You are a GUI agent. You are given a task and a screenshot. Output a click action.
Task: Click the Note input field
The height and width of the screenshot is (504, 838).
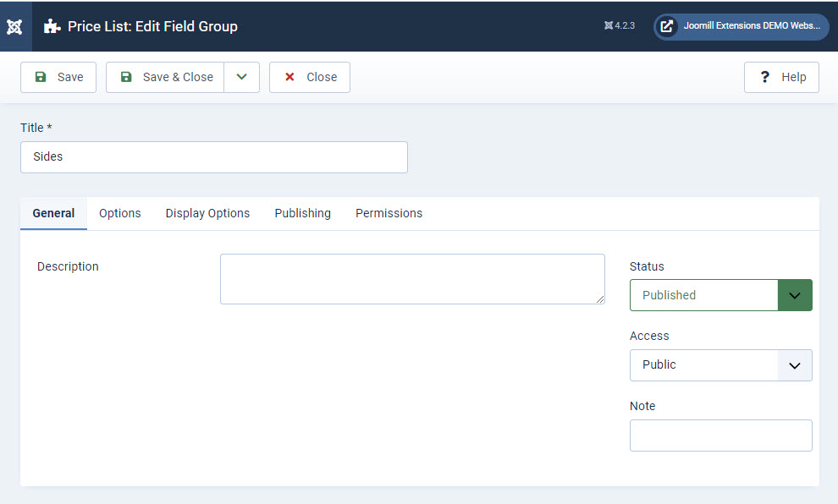(x=720, y=436)
